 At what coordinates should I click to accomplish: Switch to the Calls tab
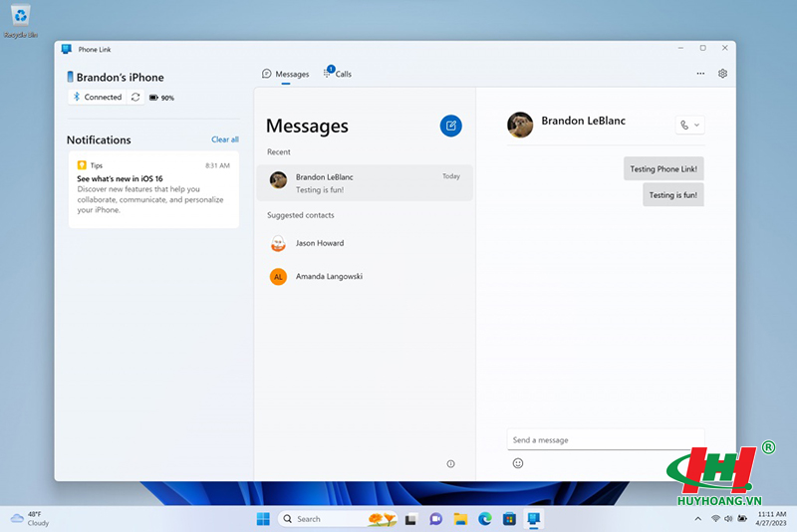click(x=338, y=74)
